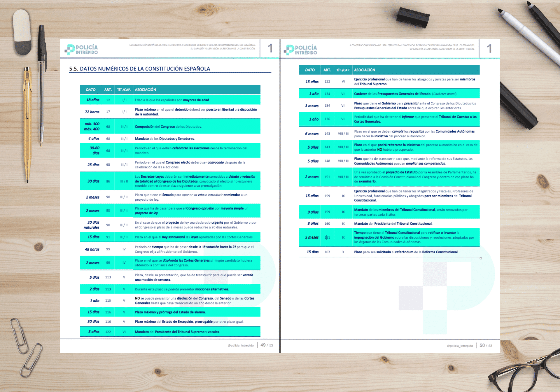560x392 pixels.
Task: Click '@policia_intrepido' in the page 49 footer
Action: (240, 345)
